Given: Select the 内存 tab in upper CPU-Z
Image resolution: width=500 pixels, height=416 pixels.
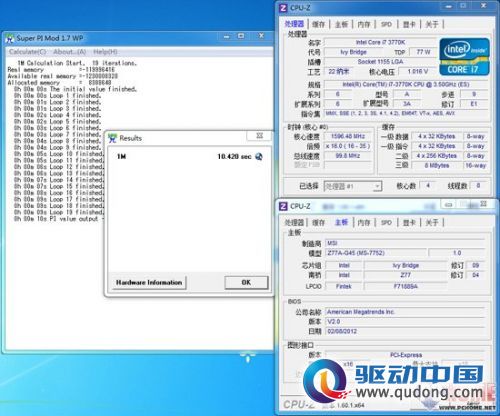Looking at the screenshot, I should (364, 24).
